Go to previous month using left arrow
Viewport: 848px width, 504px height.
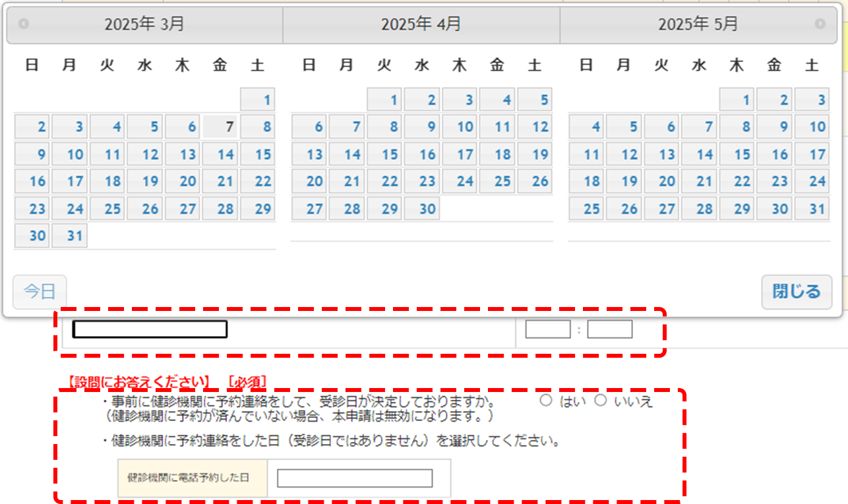click(24, 24)
